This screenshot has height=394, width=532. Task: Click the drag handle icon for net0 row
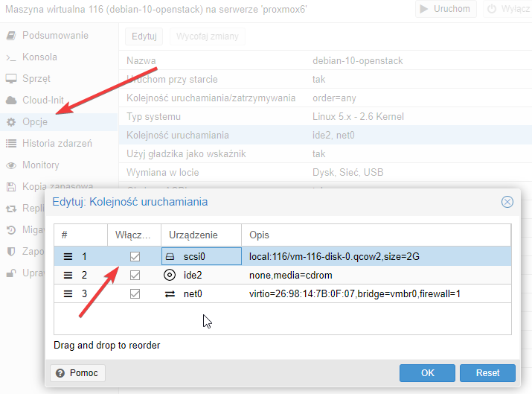[68, 294]
